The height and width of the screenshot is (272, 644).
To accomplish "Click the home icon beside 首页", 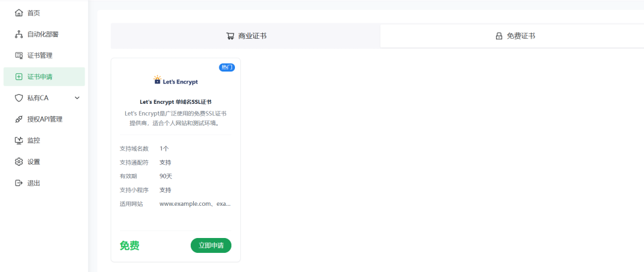I will pos(18,13).
